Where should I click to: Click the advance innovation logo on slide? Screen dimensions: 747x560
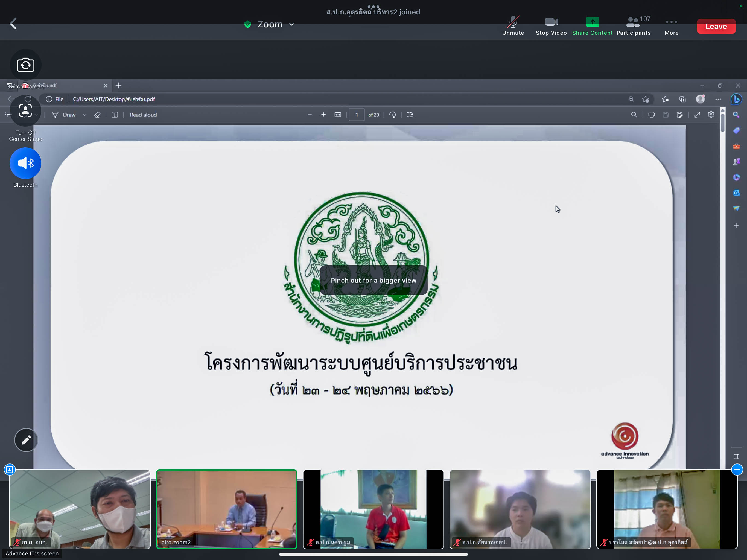click(x=625, y=441)
